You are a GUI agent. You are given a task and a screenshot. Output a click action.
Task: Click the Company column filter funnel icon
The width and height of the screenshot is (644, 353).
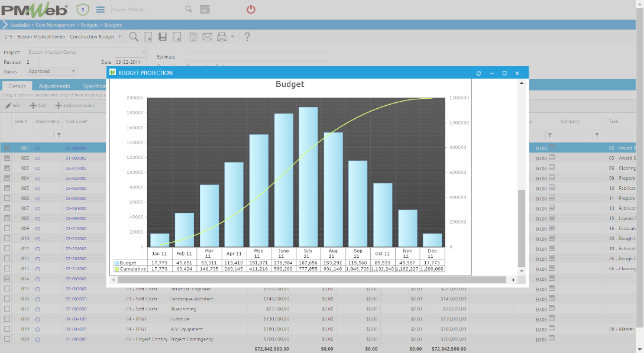(x=597, y=135)
